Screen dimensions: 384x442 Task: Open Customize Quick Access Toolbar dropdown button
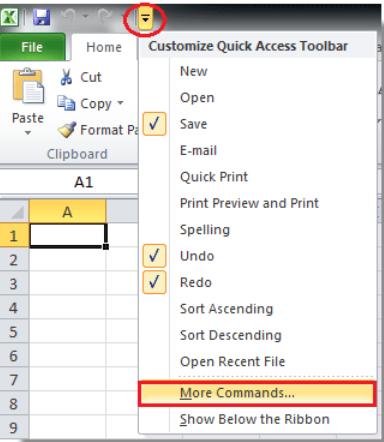(x=145, y=19)
